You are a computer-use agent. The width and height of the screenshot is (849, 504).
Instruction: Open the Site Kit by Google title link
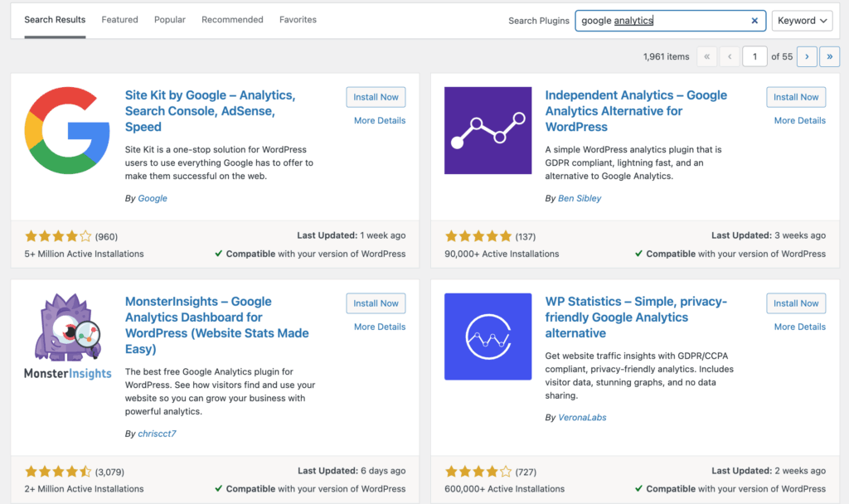point(210,111)
